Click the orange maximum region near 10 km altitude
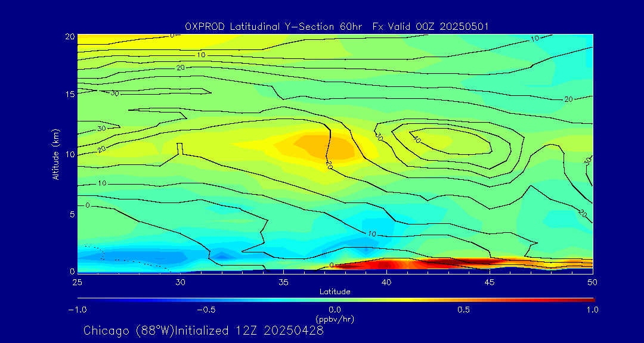The image size is (644, 343). (x=324, y=147)
